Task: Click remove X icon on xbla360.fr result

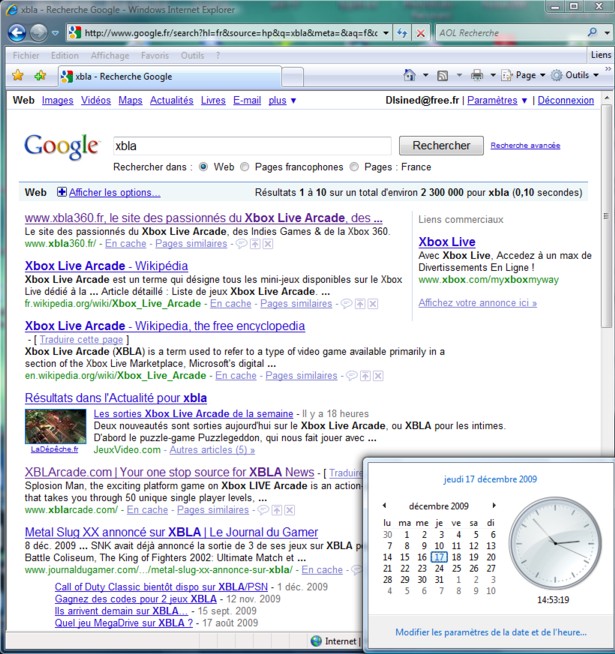Action: tap(268, 244)
